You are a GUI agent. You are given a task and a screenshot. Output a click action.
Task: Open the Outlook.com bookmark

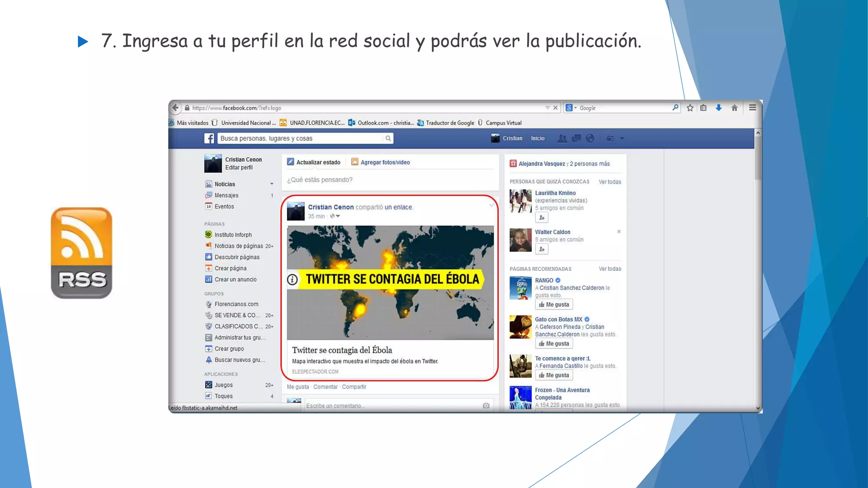click(381, 123)
